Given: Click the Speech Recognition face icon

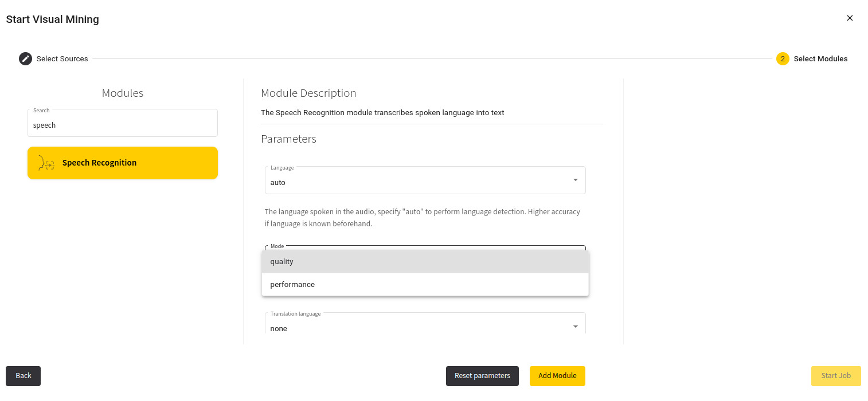Looking at the screenshot, I should tap(46, 163).
